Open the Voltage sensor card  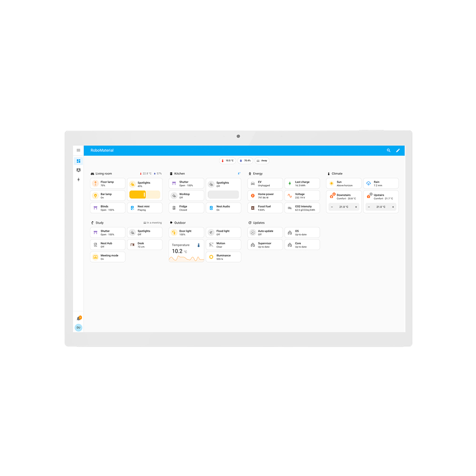(302, 196)
